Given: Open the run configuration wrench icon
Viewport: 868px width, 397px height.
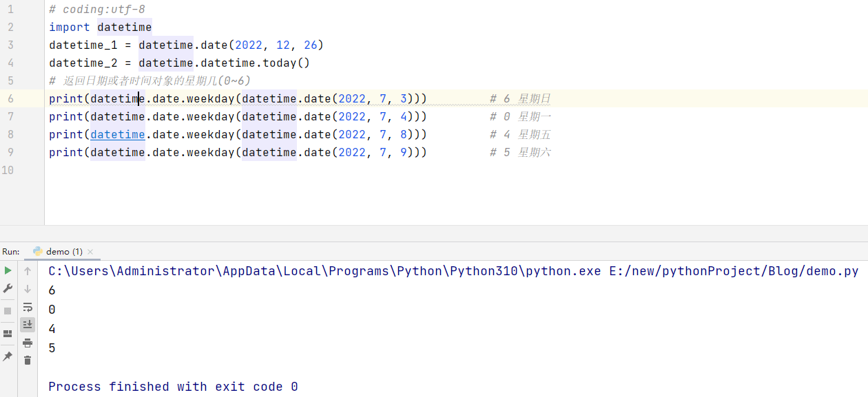Looking at the screenshot, I should 8,289.
